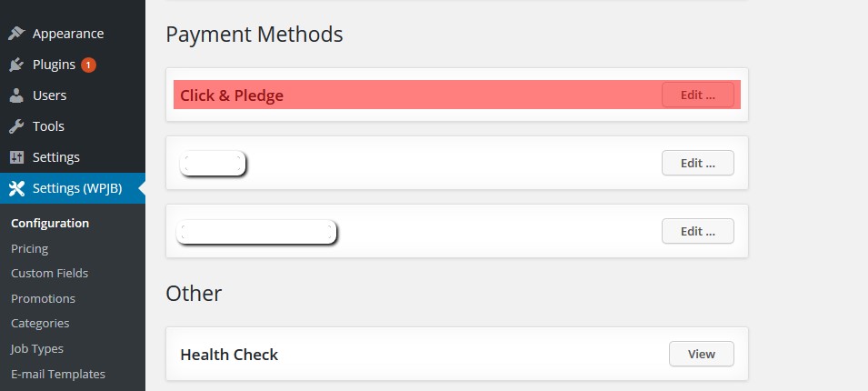
Task: Select the Configuration submenu item
Action: (50, 223)
